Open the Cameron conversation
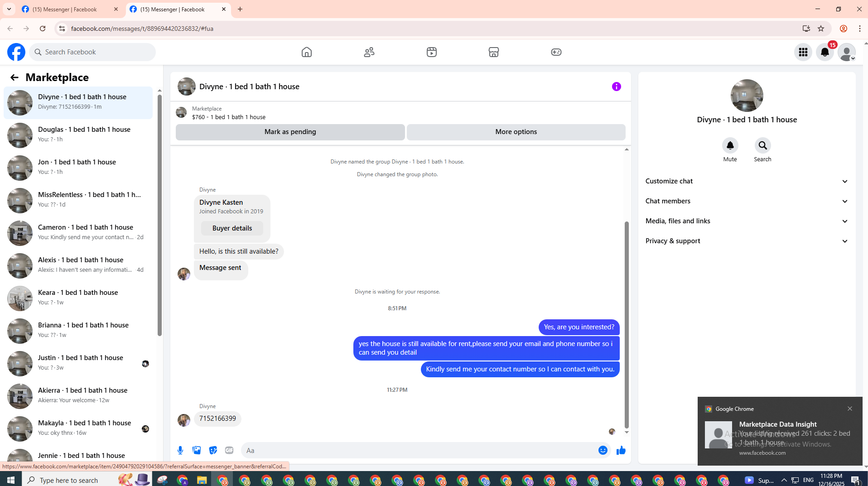 pyautogui.click(x=78, y=233)
